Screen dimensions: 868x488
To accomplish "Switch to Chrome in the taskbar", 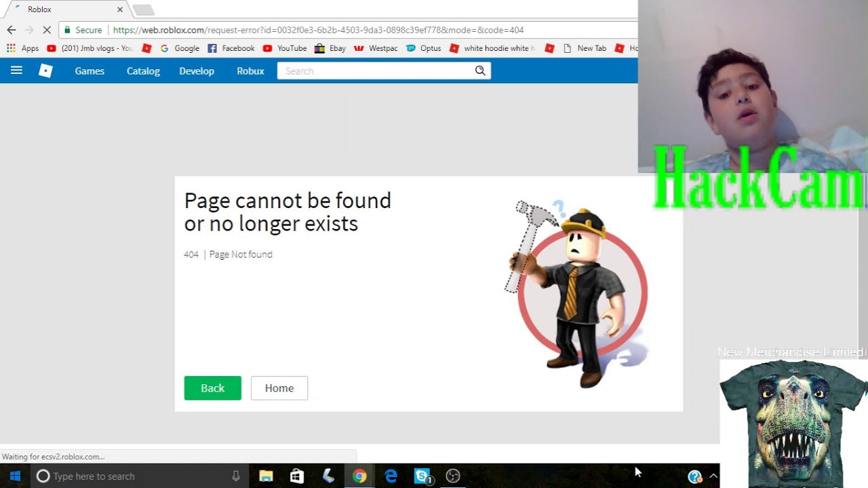I will 359,476.
